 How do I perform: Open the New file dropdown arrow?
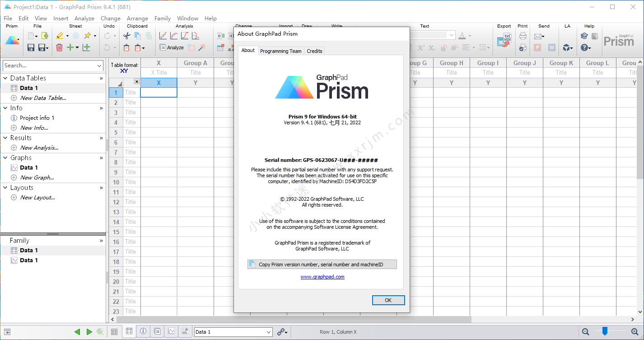pyautogui.click(x=37, y=36)
